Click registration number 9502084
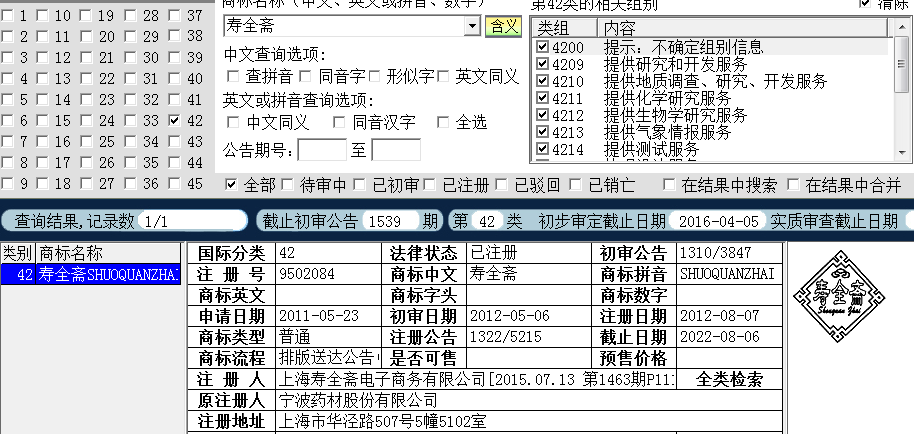914x434 pixels. click(307, 274)
